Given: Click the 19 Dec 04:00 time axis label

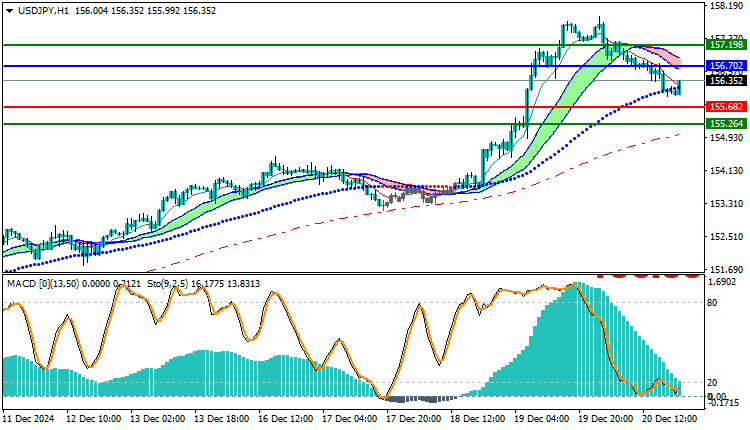Looking at the screenshot, I should (x=542, y=419).
